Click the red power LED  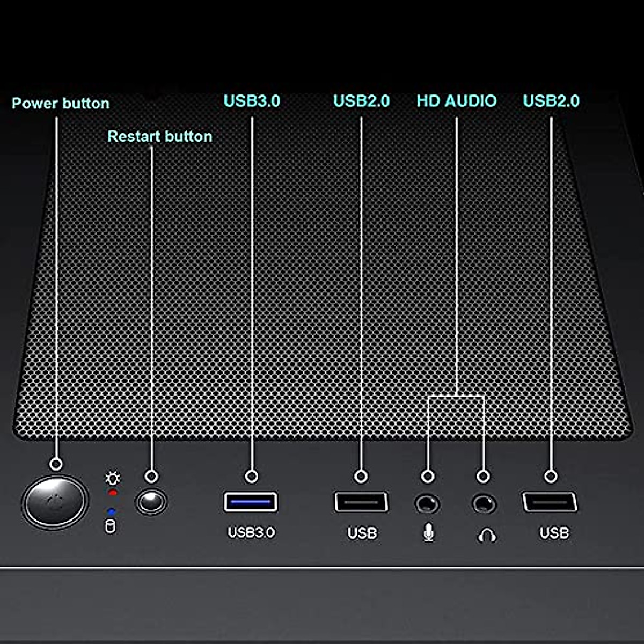point(113,492)
